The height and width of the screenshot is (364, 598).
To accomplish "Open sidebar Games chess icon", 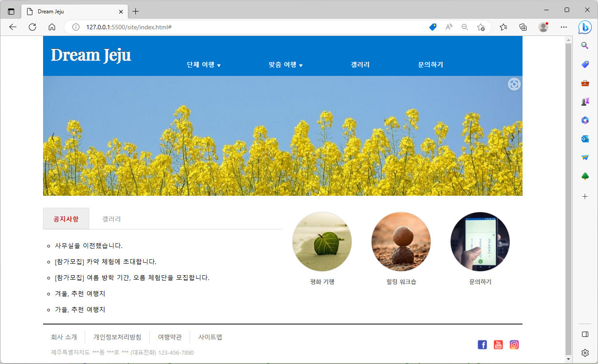I will click(585, 102).
